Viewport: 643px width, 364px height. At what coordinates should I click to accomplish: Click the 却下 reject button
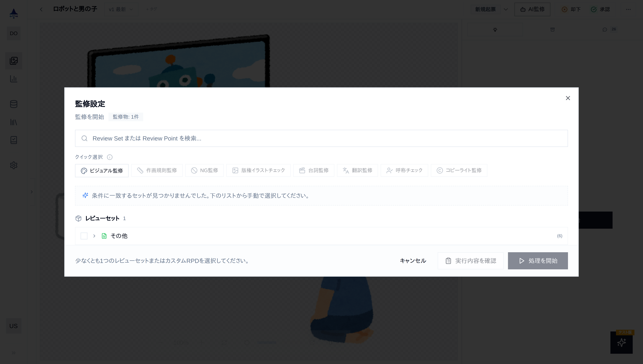click(x=571, y=9)
